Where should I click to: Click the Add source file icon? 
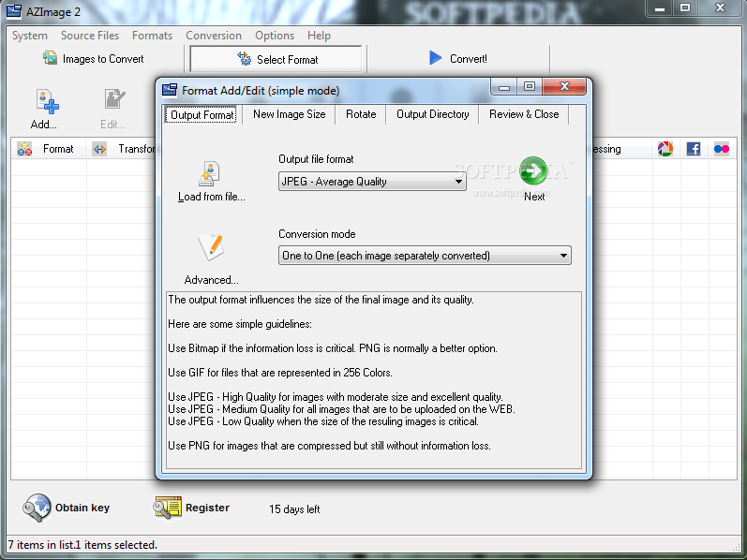[48, 101]
